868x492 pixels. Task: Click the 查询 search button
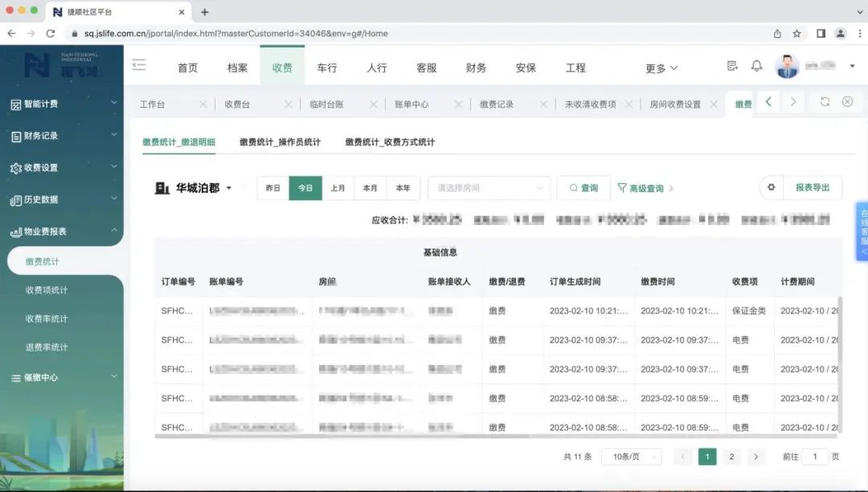583,187
